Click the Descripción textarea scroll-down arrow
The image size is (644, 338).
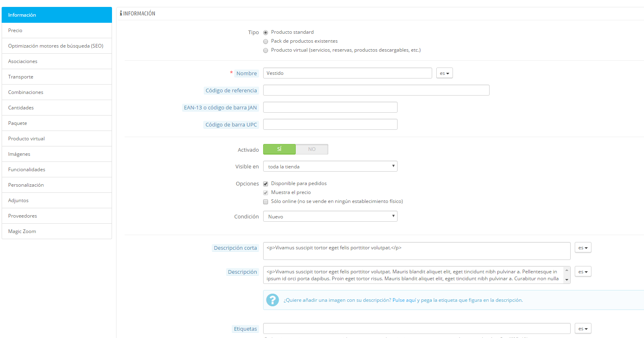pyautogui.click(x=567, y=280)
